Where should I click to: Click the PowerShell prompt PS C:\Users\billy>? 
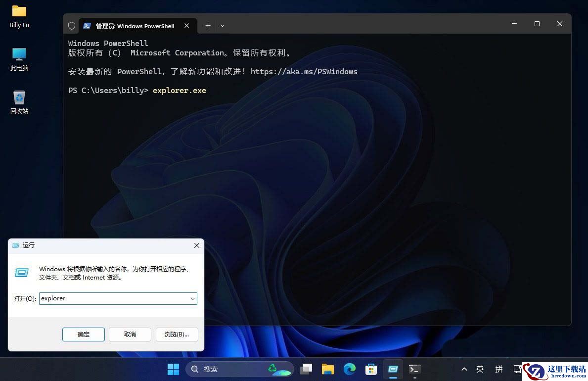pos(108,91)
